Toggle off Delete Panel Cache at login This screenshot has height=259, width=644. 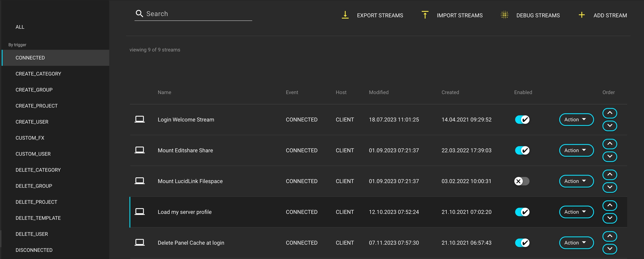click(522, 243)
